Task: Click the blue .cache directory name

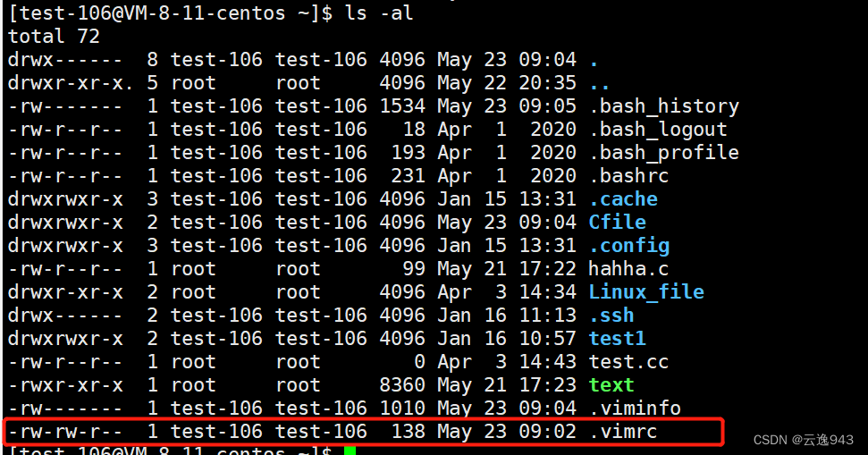Action: tap(623, 199)
